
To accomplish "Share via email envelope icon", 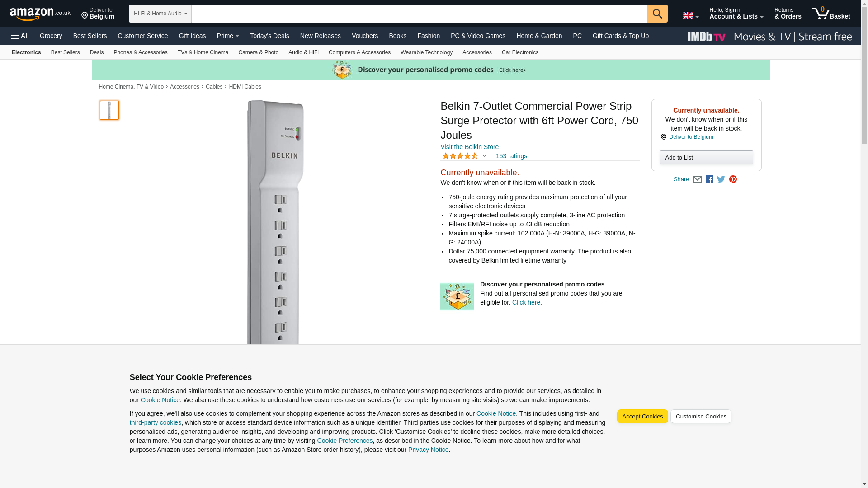I will [x=697, y=179].
